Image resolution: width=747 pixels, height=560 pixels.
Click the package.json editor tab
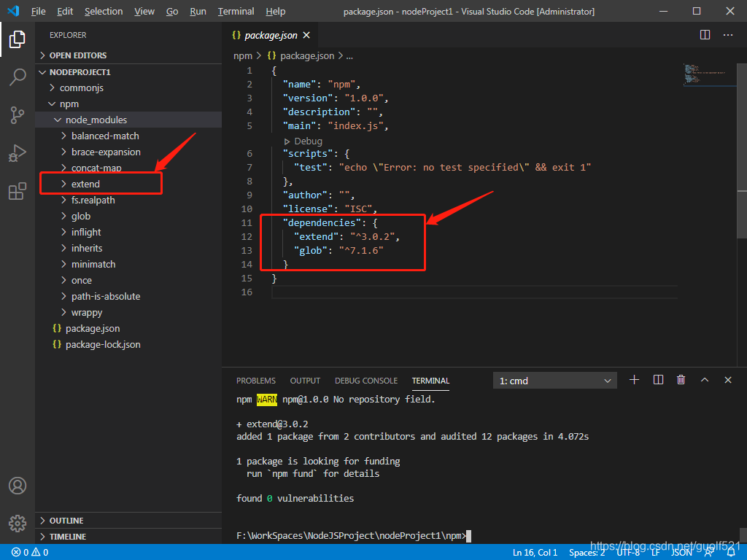[270, 35]
